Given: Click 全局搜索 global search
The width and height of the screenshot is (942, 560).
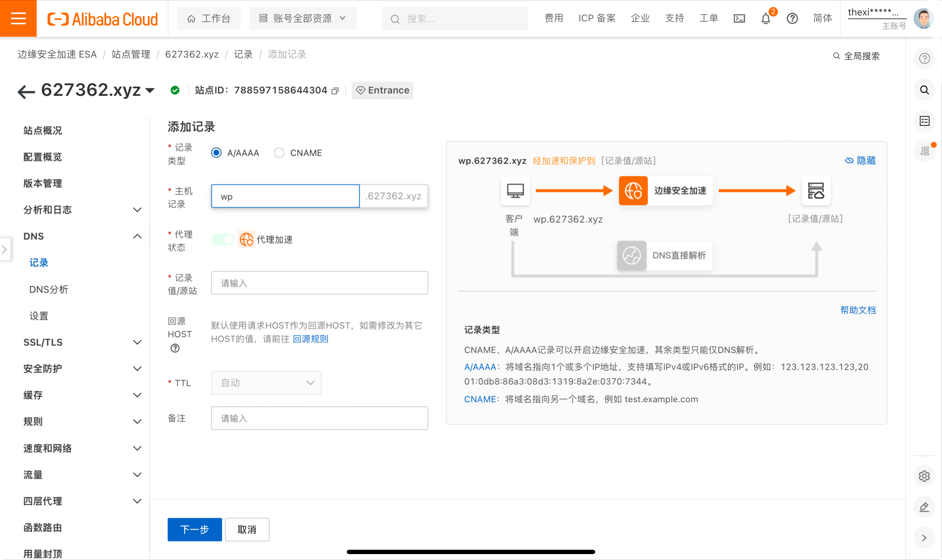Looking at the screenshot, I should tap(856, 56).
